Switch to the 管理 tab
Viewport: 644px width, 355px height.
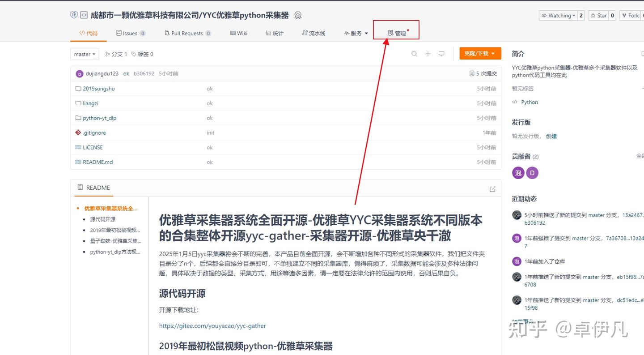coord(396,32)
